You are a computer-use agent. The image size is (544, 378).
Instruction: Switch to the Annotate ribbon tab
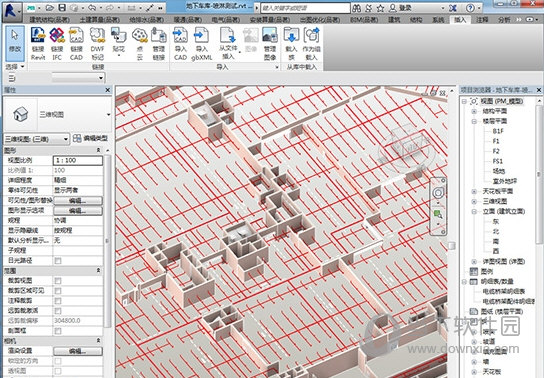click(482, 20)
